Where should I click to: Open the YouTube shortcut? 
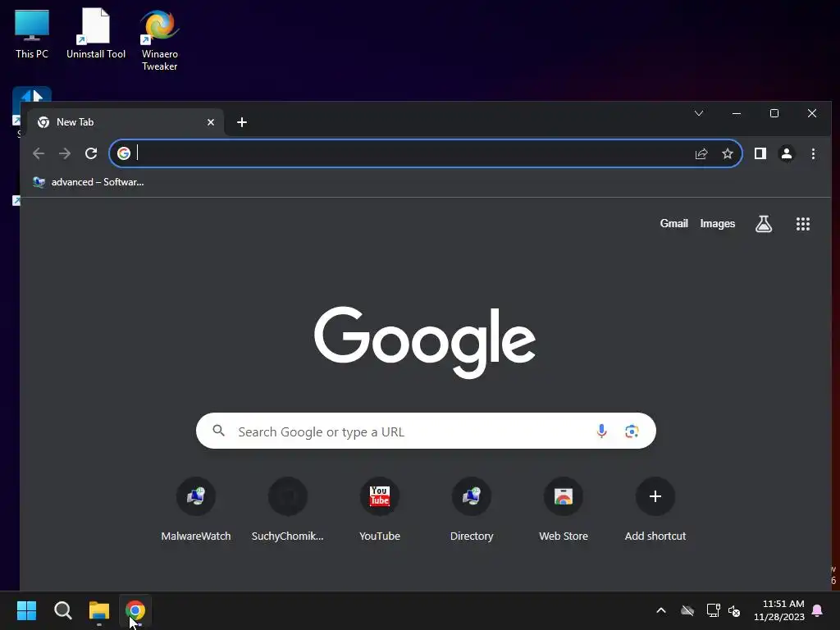[380, 509]
